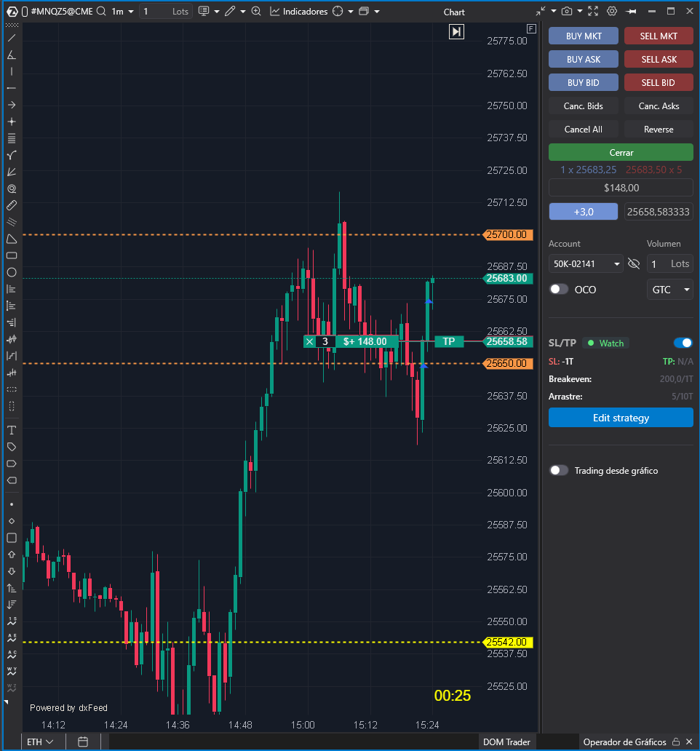This screenshot has width=700, height=751.
Task: Open chart settings gear
Action: click(611, 11)
